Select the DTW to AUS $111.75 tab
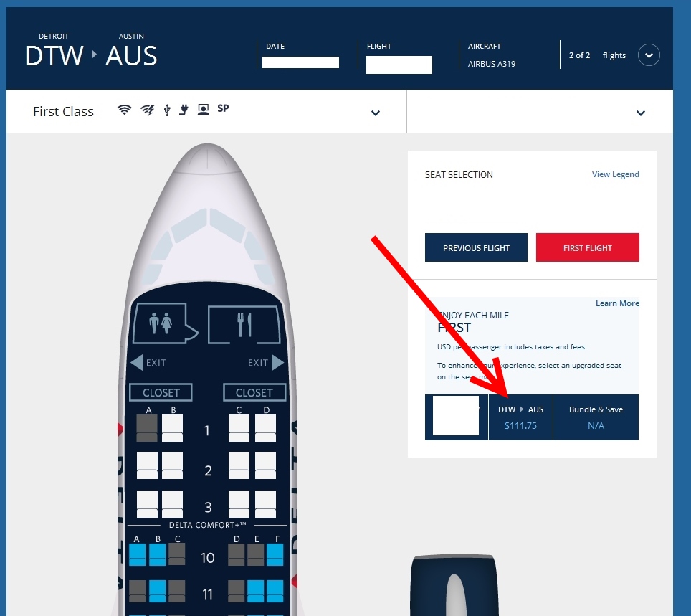 520,417
